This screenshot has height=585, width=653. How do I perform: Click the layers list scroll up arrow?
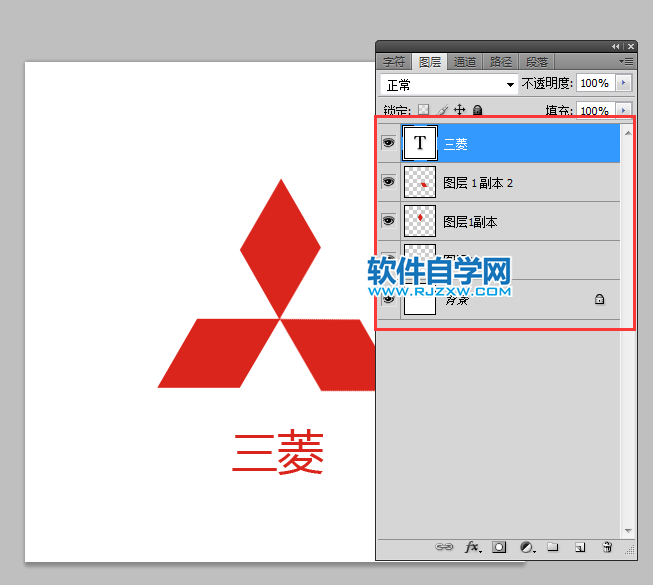tap(628, 133)
